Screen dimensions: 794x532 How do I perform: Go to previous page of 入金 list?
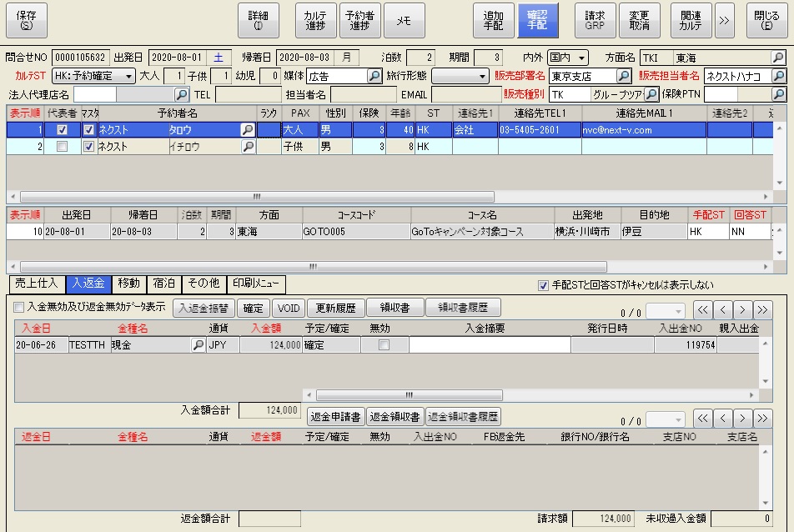click(722, 309)
